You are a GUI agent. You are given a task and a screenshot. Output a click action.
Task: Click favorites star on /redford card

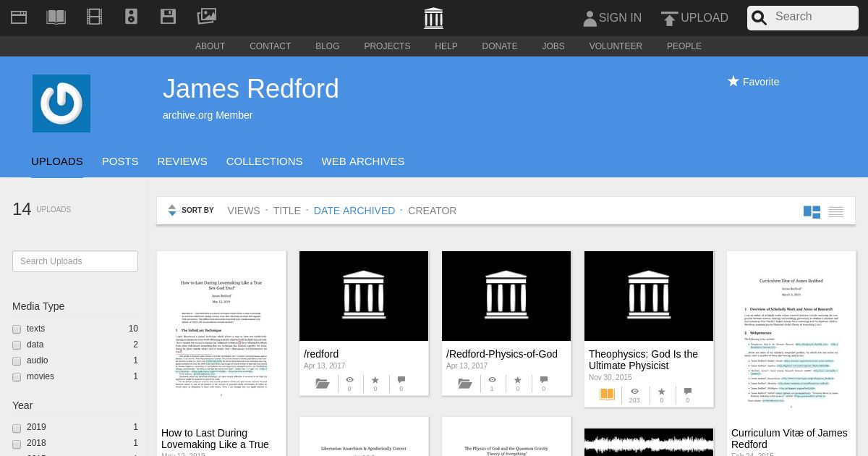[x=375, y=380]
